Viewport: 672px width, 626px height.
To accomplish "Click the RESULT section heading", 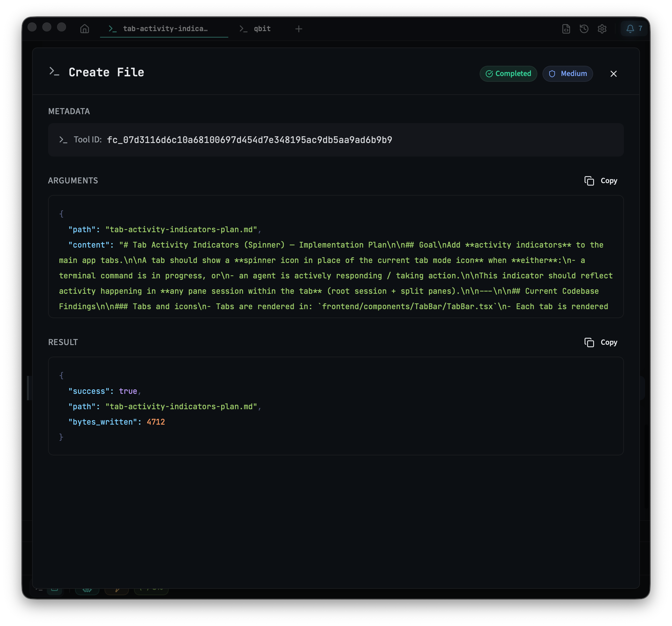I will point(63,343).
